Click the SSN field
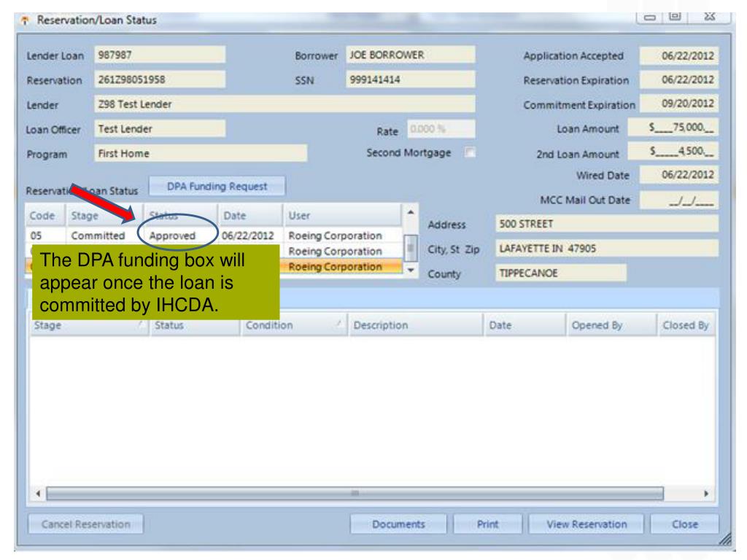The height and width of the screenshot is (560, 747). click(410, 79)
